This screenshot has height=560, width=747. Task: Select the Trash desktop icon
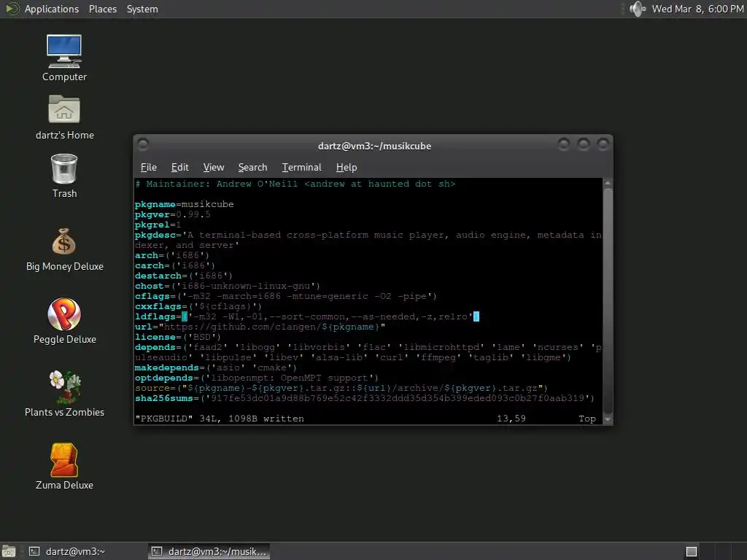pos(64,176)
